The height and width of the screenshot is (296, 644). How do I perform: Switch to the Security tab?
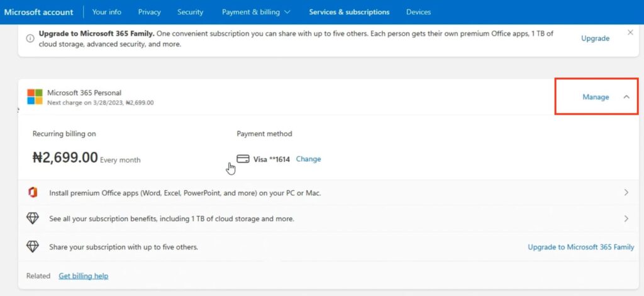click(190, 12)
